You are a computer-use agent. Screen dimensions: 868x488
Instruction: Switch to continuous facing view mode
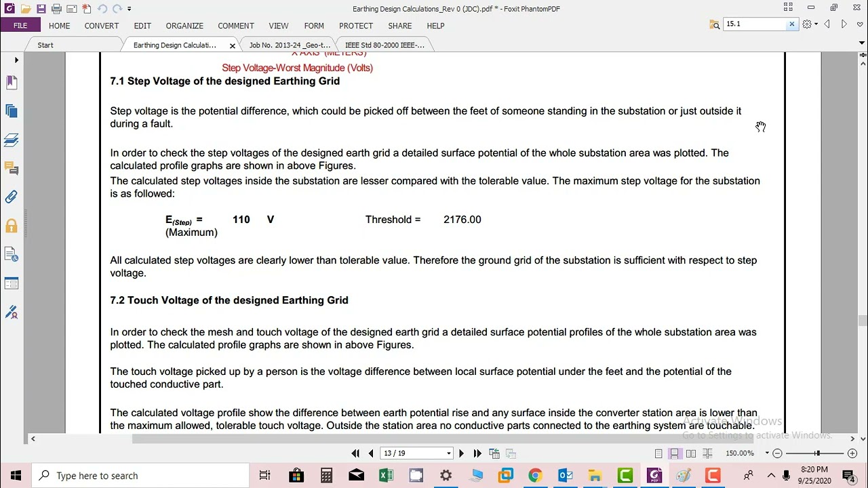point(707,453)
